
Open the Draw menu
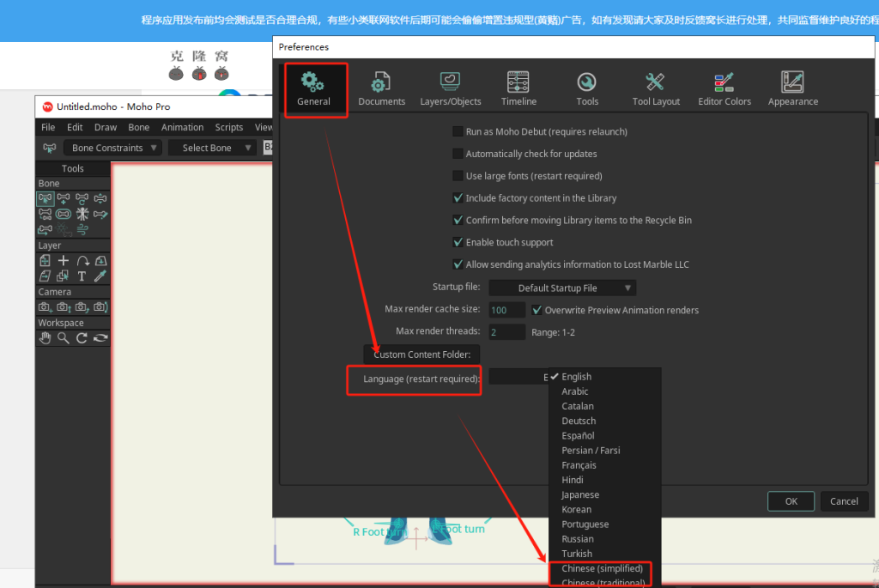[106, 127]
